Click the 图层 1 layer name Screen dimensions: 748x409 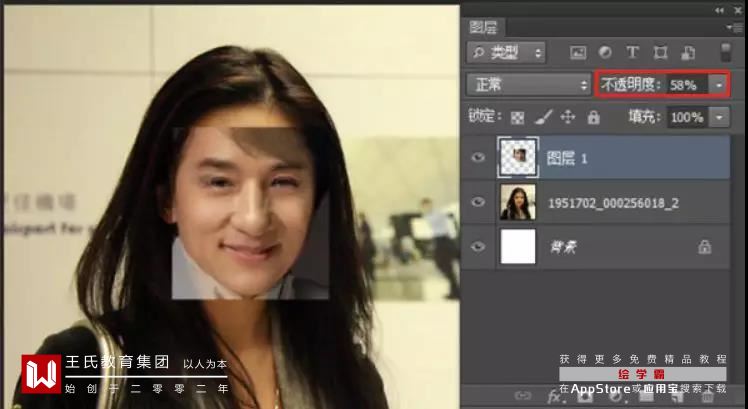[567, 158]
